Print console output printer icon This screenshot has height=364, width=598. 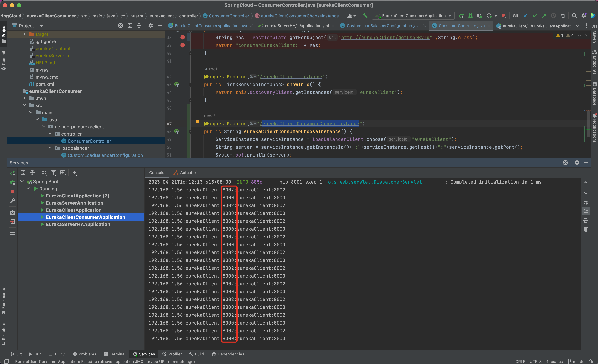tap(586, 220)
